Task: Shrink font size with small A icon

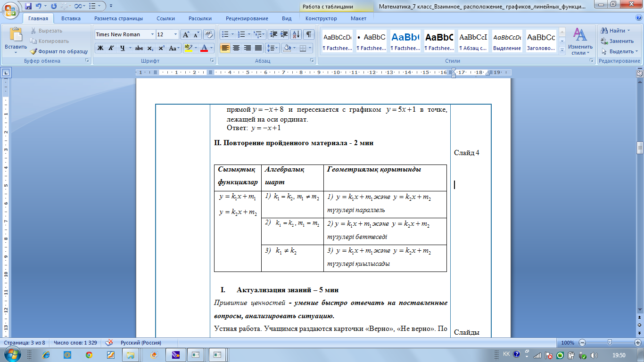Action: click(197, 34)
